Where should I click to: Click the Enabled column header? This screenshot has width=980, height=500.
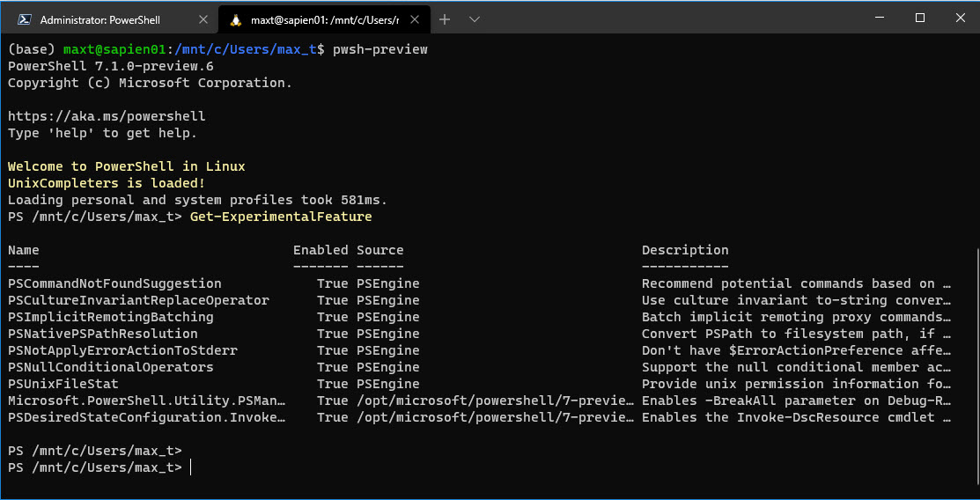coord(321,250)
